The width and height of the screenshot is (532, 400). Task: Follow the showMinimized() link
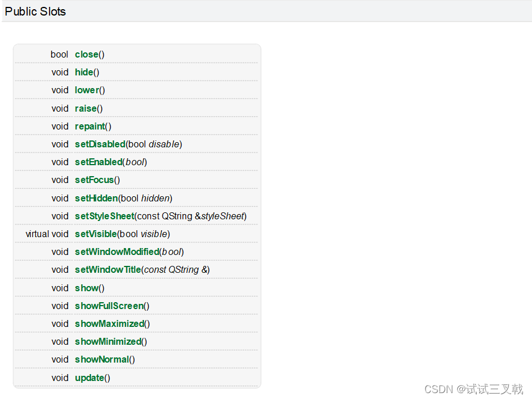tap(108, 342)
